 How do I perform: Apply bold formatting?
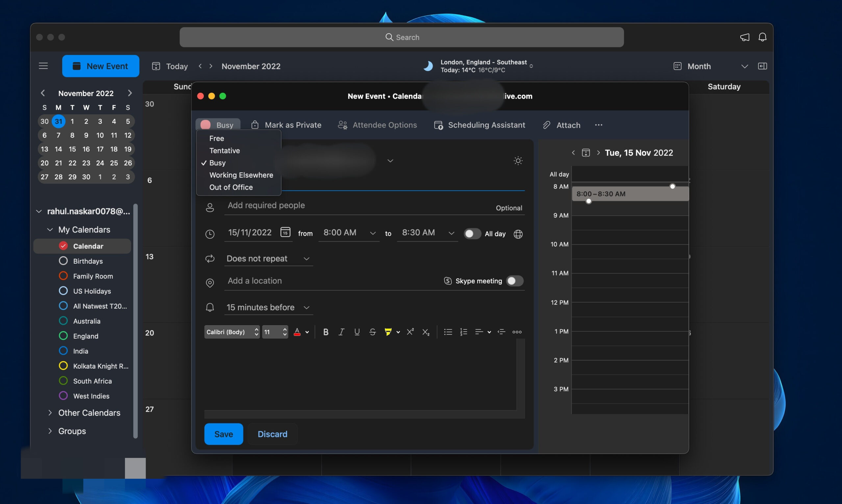pos(326,332)
